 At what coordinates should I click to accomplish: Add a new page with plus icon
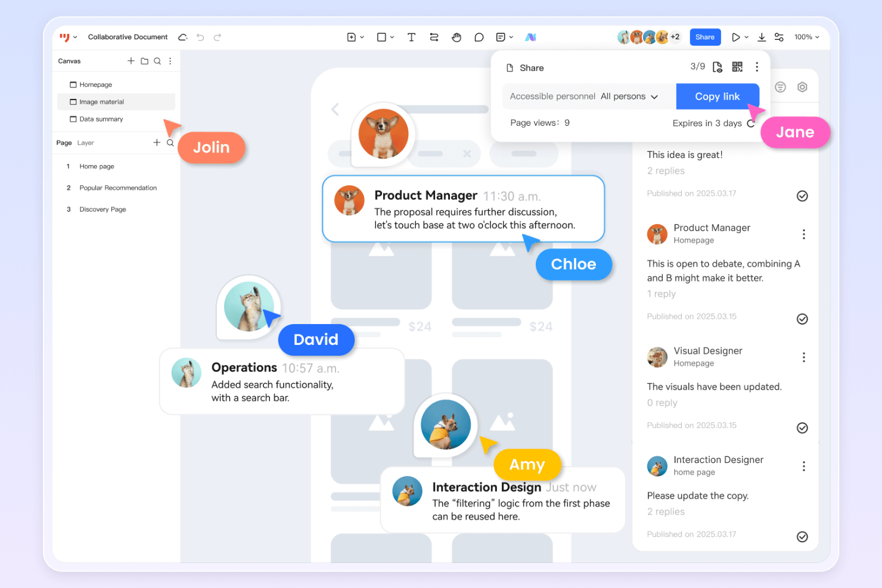point(157,142)
